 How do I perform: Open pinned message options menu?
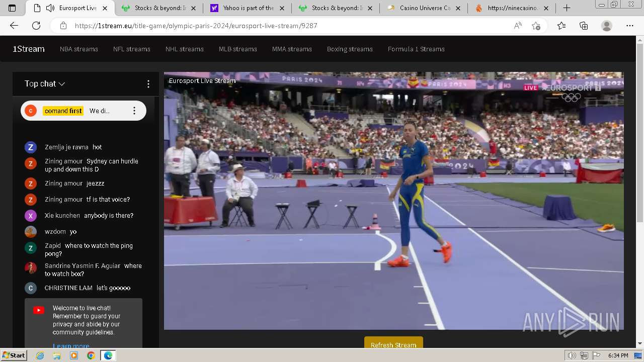(134, 111)
